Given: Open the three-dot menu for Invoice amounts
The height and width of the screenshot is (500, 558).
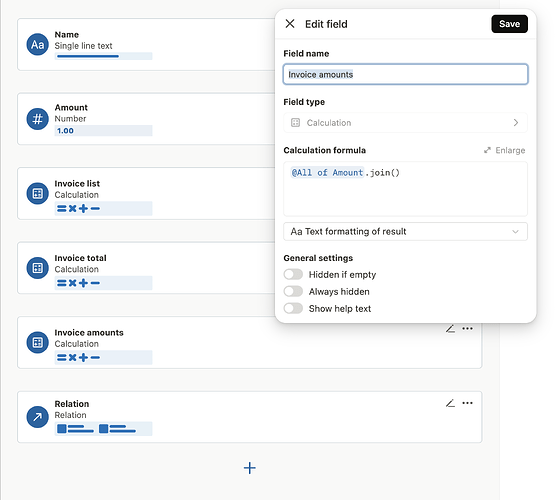Looking at the screenshot, I should coord(467,328).
